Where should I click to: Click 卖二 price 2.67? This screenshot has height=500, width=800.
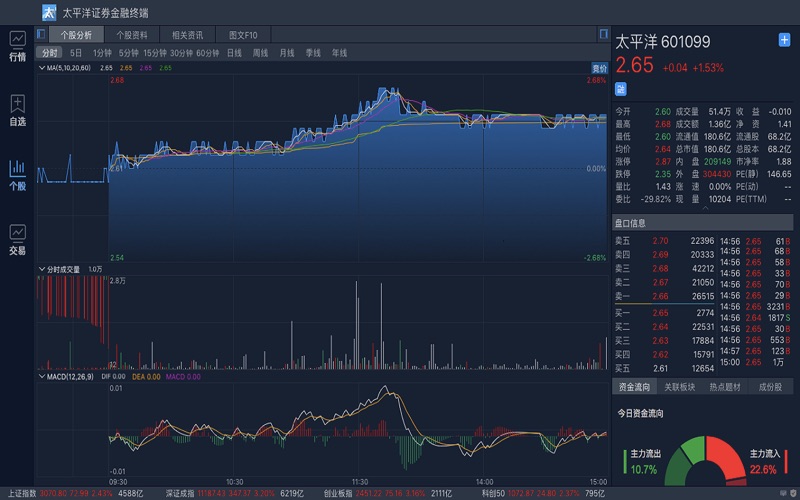[x=660, y=282]
